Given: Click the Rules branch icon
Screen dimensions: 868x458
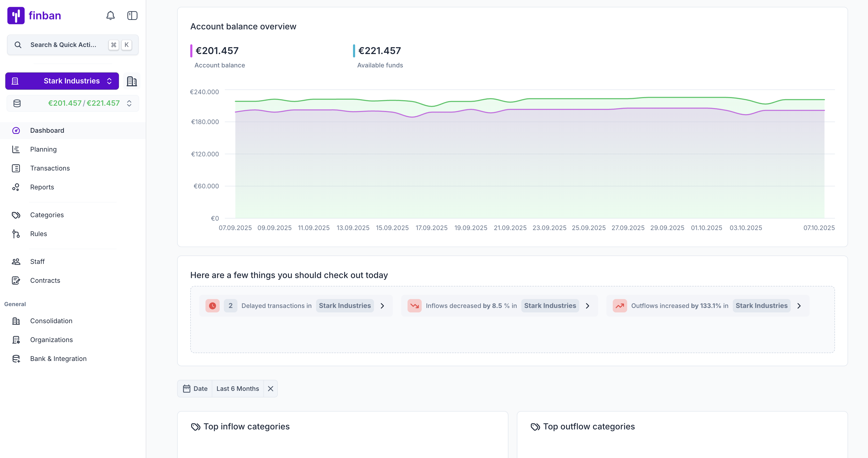Looking at the screenshot, I should pos(16,234).
